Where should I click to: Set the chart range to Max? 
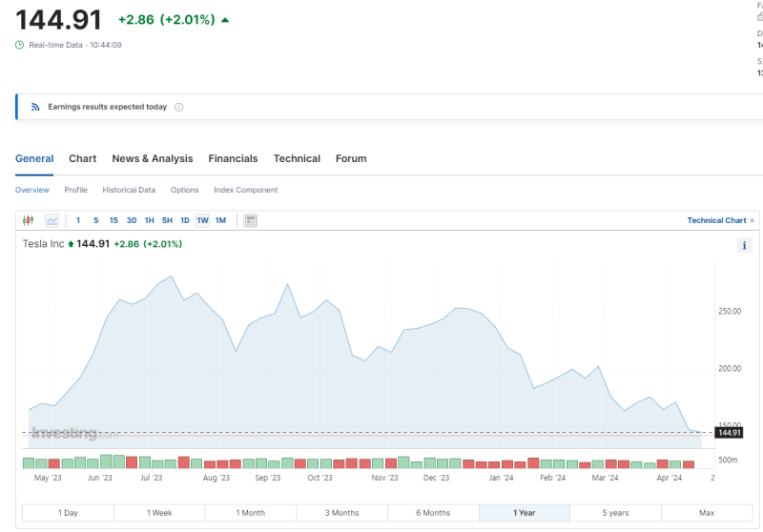click(707, 513)
